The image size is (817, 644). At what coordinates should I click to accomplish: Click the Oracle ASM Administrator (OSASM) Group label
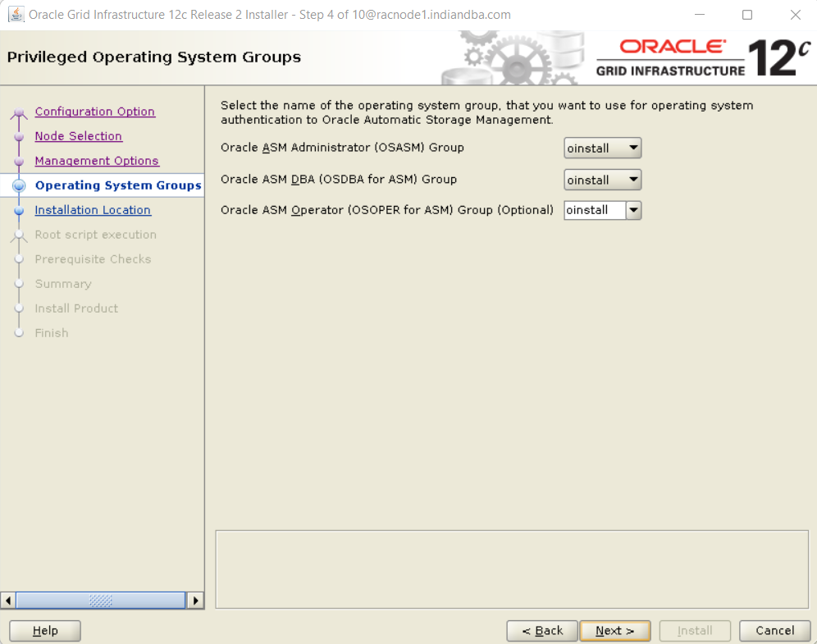[342, 148]
